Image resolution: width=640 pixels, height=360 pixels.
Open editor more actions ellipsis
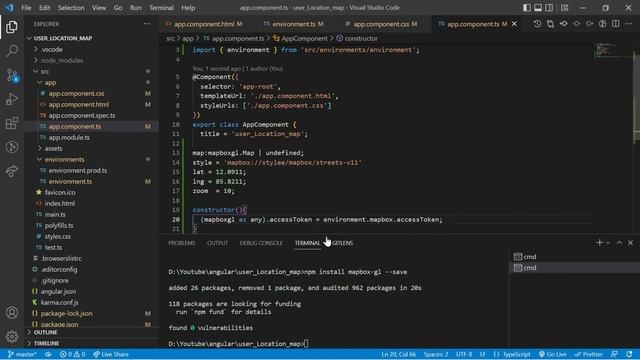(629, 24)
